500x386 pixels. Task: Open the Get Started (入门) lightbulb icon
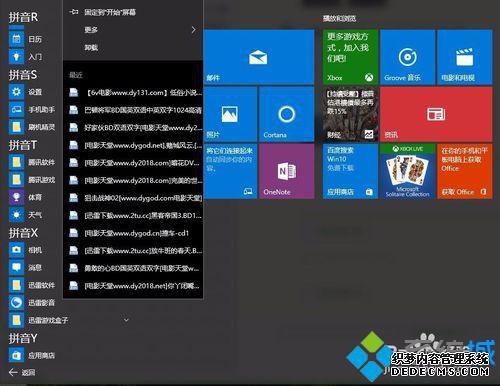coord(16,56)
